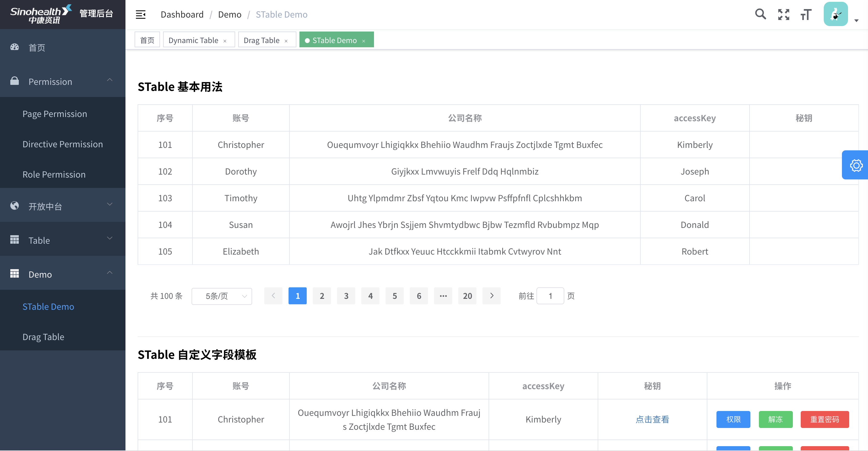
Task: Click the blue 权限 button
Action: (733, 419)
